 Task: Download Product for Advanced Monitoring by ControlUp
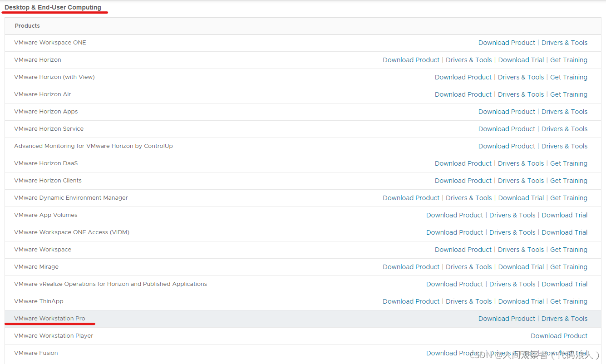[x=507, y=146]
